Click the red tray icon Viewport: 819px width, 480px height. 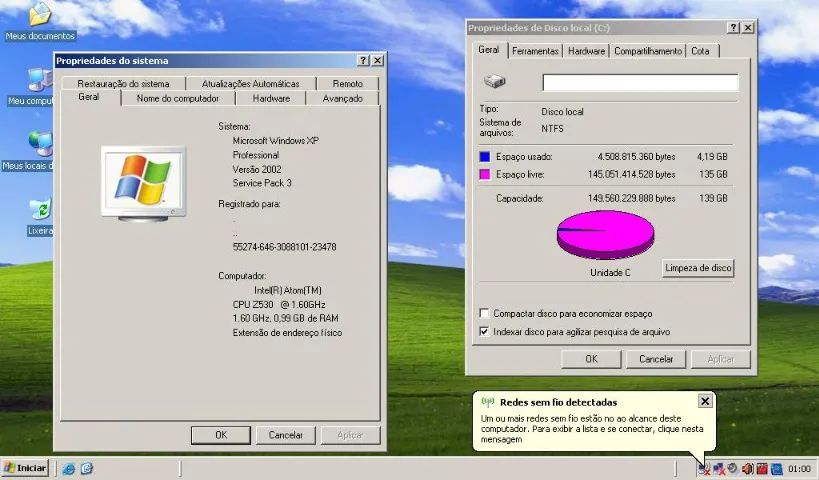coord(762,469)
